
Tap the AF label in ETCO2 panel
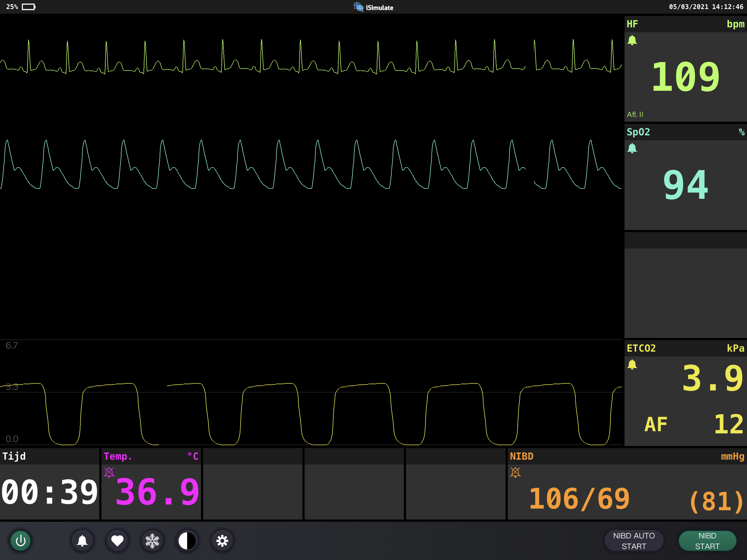(656, 425)
